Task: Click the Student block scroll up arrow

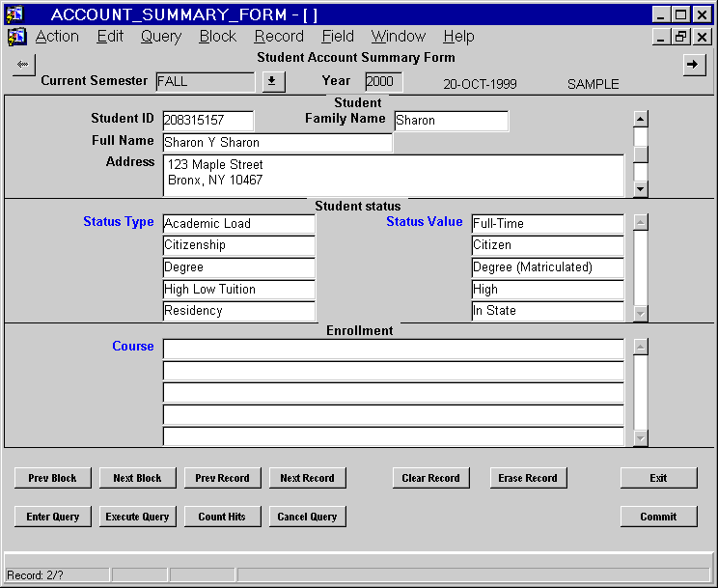Action: tap(641, 119)
